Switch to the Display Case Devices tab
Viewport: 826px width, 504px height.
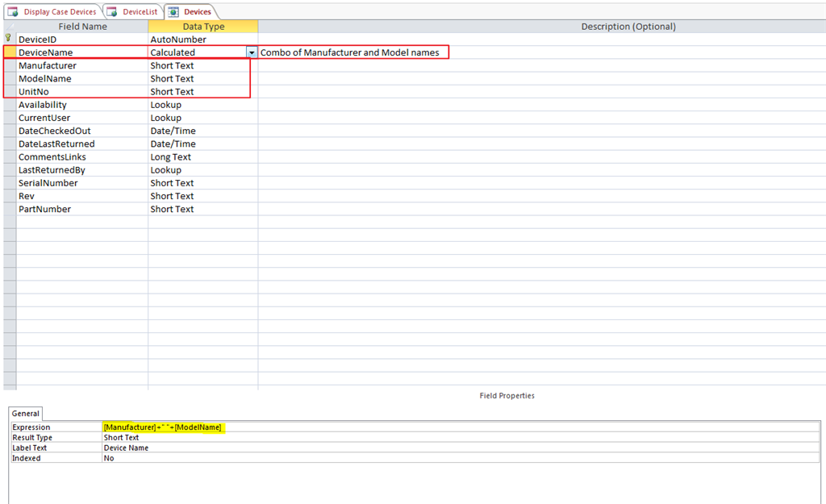[52, 11]
